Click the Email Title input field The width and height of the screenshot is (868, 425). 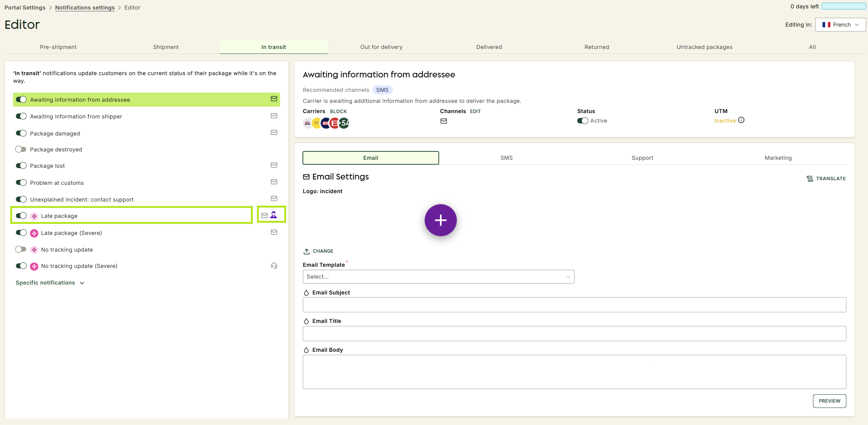pyautogui.click(x=574, y=334)
